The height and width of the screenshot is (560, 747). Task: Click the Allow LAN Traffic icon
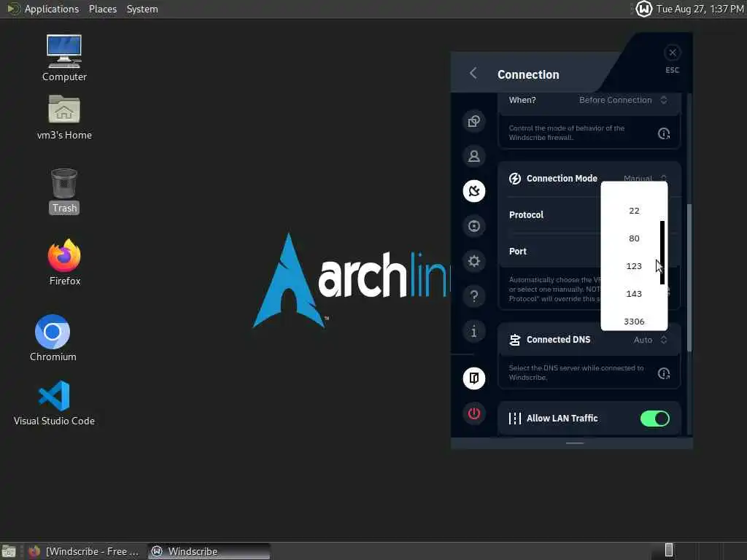tap(514, 418)
